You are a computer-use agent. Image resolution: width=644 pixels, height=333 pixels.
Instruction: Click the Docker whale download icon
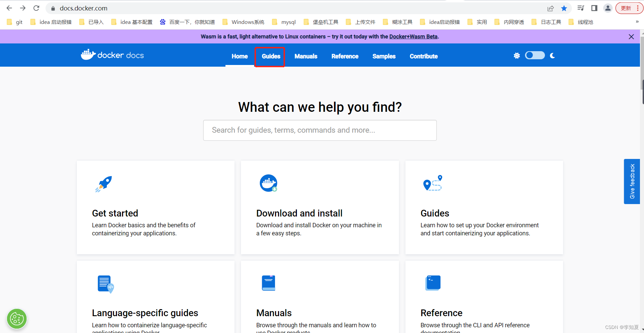click(x=268, y=183)
